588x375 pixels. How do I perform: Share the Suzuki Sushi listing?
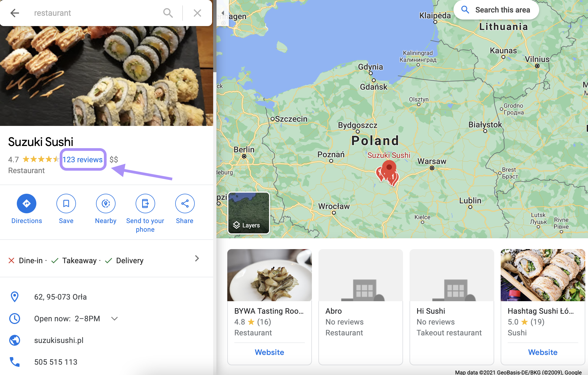pyautogui.click(x=185, y=209)
